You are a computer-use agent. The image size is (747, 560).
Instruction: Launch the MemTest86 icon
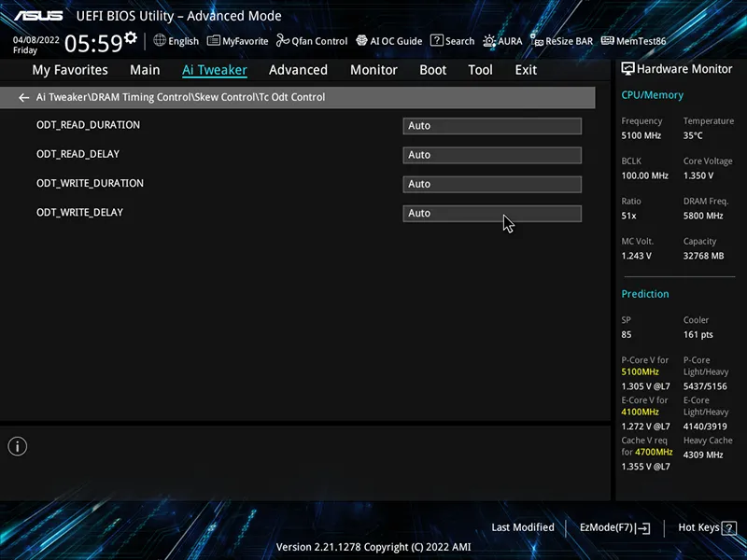point(608,40)
